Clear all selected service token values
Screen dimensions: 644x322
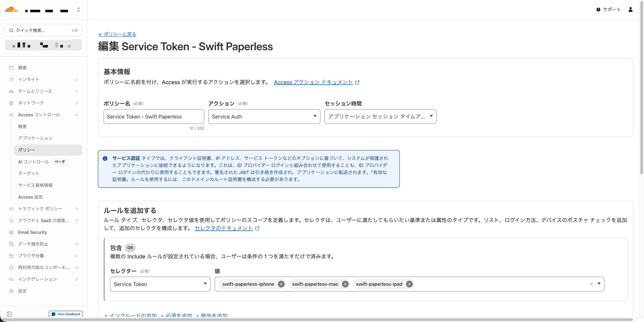pos(591,284)
